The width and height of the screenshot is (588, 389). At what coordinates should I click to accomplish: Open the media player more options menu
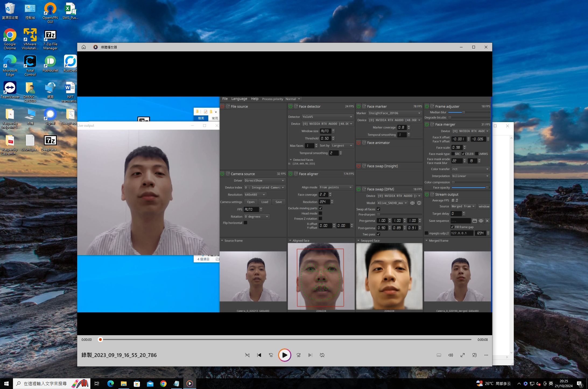click(x=486, y=355)
